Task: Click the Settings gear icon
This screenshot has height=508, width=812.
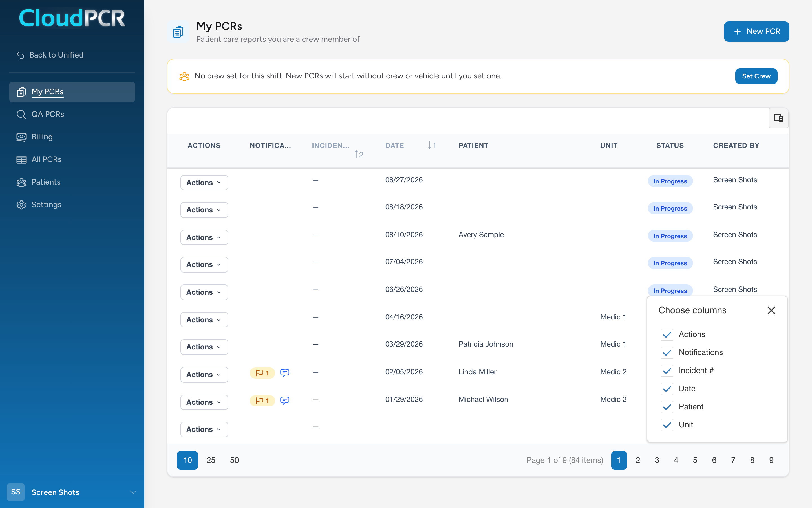Action: [x=21, y=205]
